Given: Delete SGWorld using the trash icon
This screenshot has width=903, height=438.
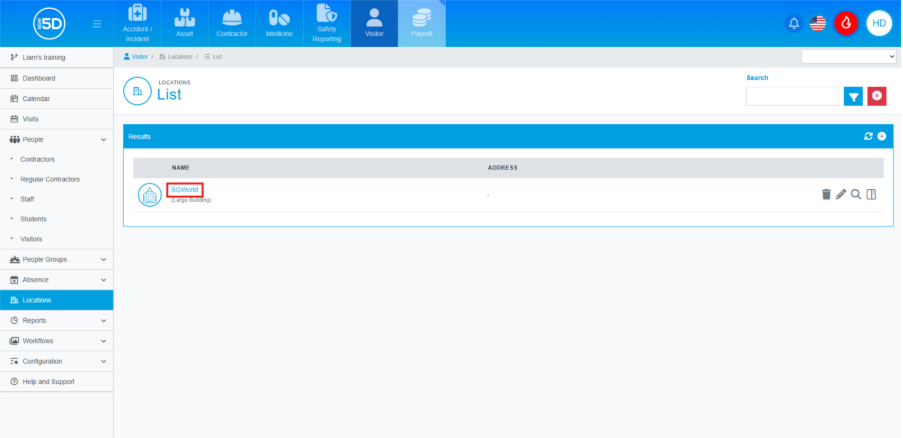Looking at the screenshot, I should coord(826,194).
